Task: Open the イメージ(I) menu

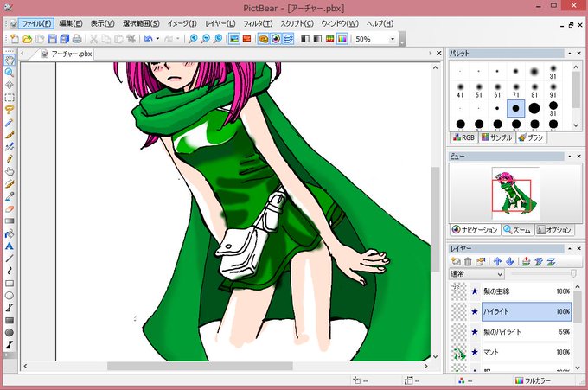Action: coord(182,23)
